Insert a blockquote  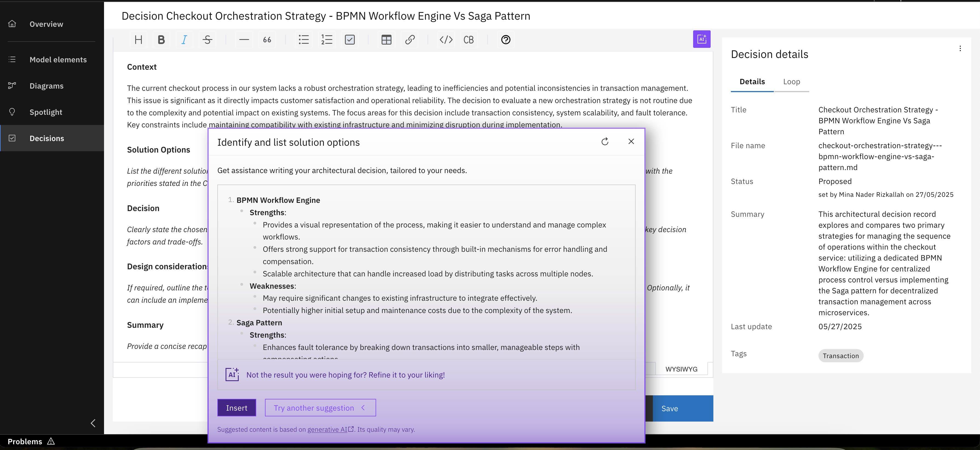pyautogui.click(x=267, y=40)
